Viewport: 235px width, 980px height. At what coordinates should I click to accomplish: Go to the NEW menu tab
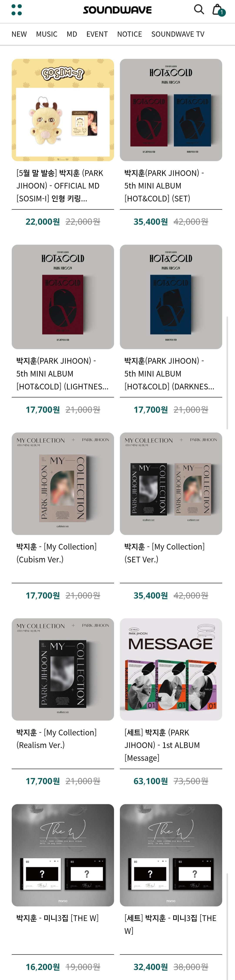point(19,34)
